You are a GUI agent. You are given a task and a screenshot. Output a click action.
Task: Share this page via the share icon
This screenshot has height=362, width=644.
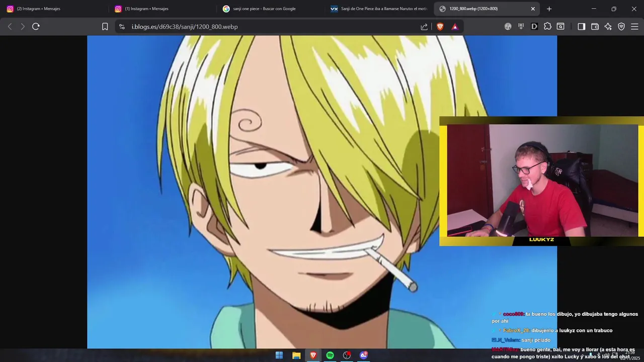(424, 27)
